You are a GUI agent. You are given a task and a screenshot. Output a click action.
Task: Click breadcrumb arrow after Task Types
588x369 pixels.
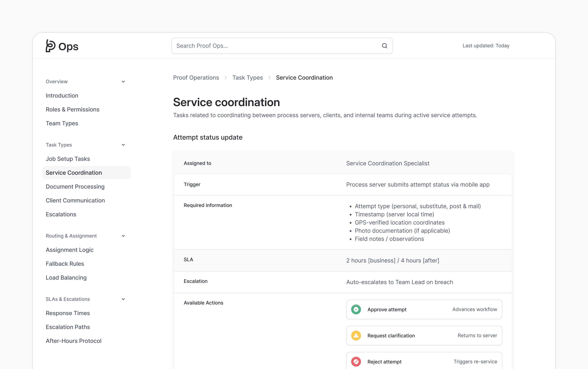coord(269,78)
